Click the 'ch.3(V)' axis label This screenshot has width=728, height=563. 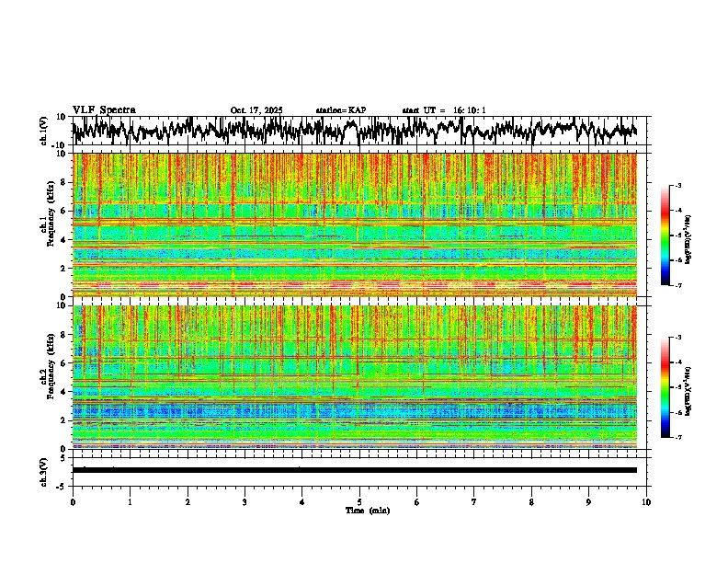click(x=44, y=472)
